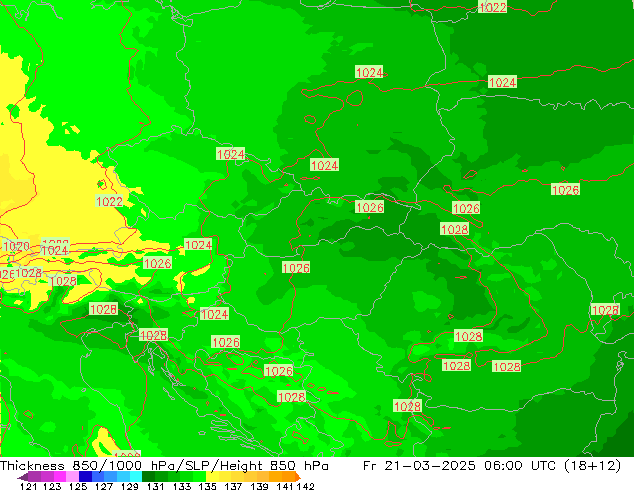Click legend value '139'
The image size is (634, 490).
pos(259,486)
